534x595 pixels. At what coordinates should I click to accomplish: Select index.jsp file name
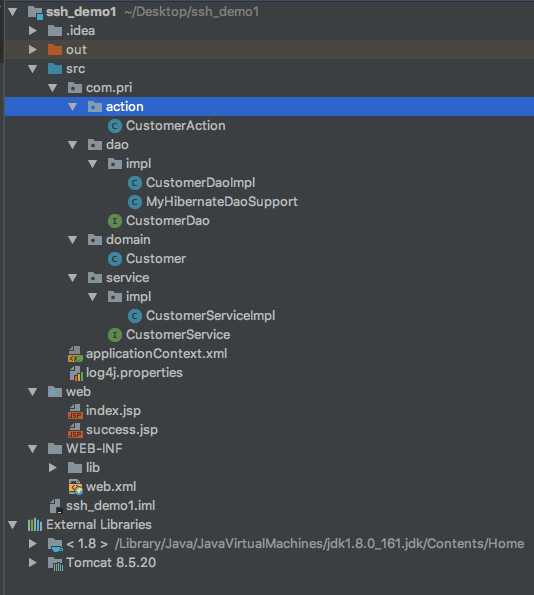click(113, 411)
